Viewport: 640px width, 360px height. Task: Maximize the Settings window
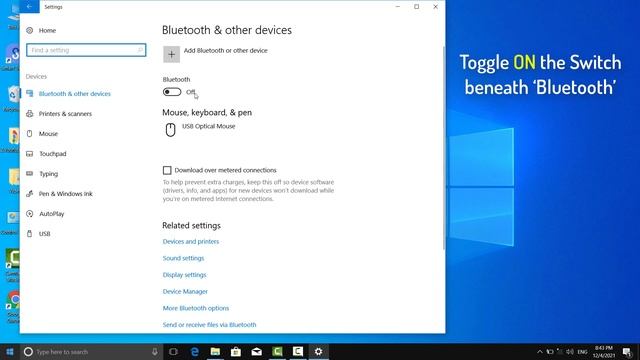point(416,7)
